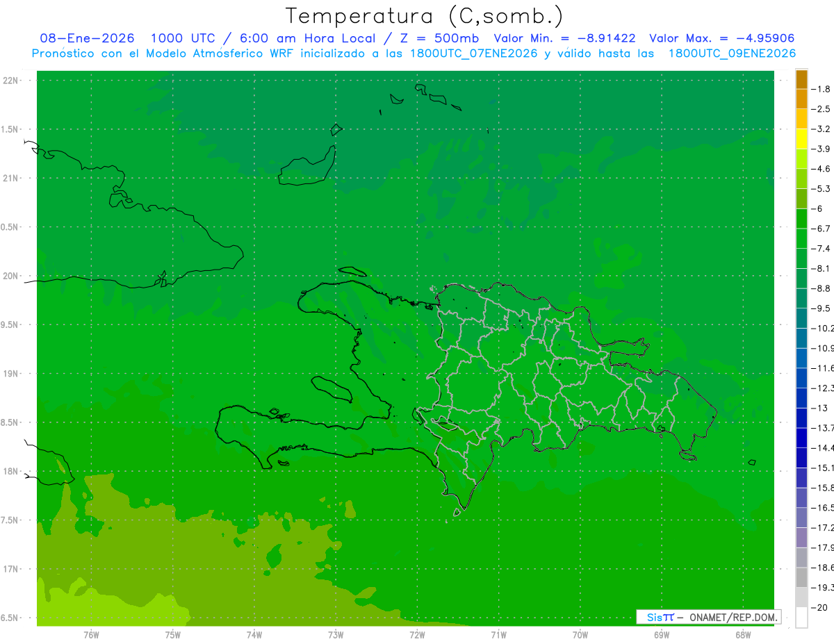Click the 'Valor Min. = -8.91422' value
834x644 pixels.
[564, 38]
